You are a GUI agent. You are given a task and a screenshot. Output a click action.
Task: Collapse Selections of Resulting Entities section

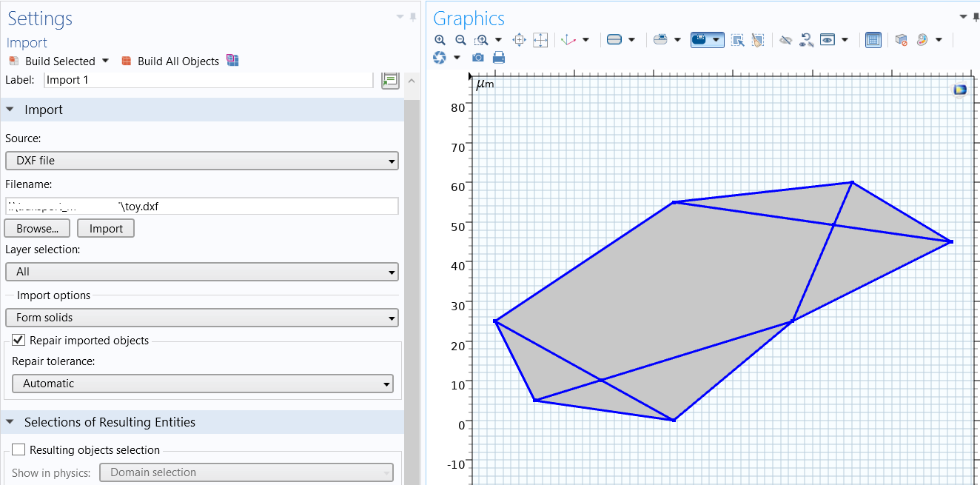[10, 422]
